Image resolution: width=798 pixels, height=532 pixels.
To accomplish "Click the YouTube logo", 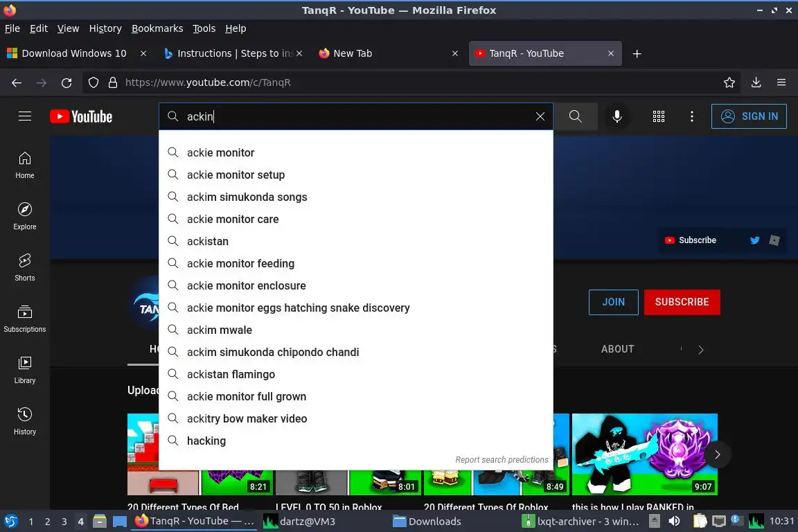I will [81, 116].
